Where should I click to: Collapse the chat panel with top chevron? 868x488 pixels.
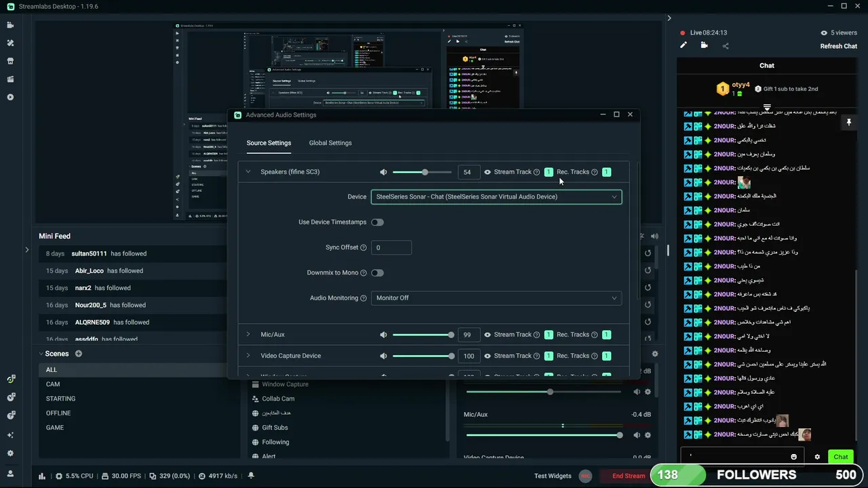point(669,18)
